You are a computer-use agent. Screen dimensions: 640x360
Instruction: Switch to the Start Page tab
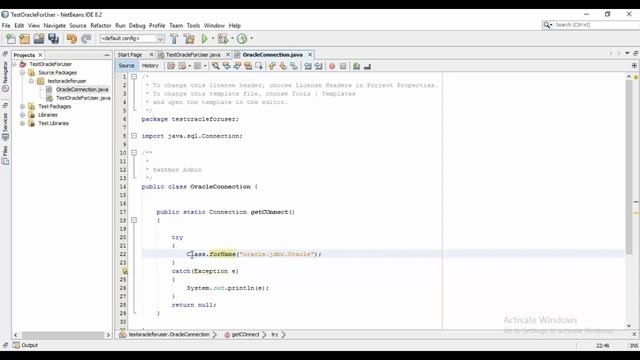[130, 55]
